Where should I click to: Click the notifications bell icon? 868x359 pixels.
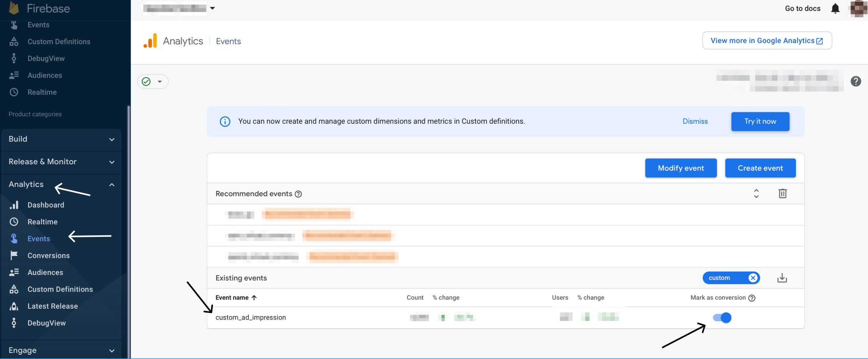835,9
